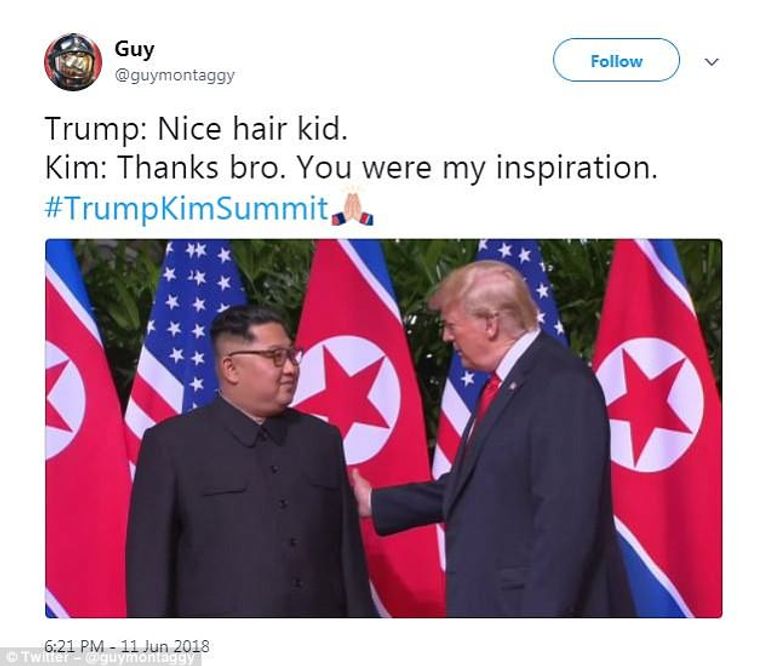Click the line "Kim: Thanks bro. You were my inspiration."
Image resolution: width=768 pixels, height=666 pixels.
351,168
